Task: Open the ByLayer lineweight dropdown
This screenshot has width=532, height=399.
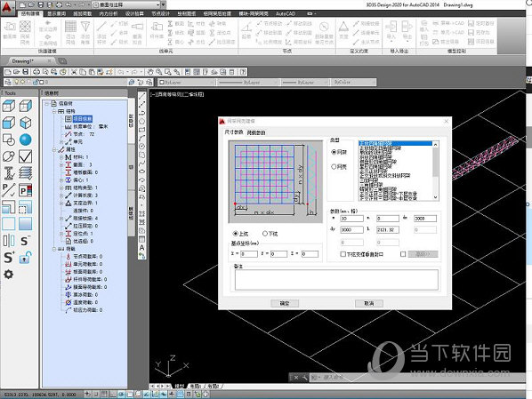Action: (305, 82)
